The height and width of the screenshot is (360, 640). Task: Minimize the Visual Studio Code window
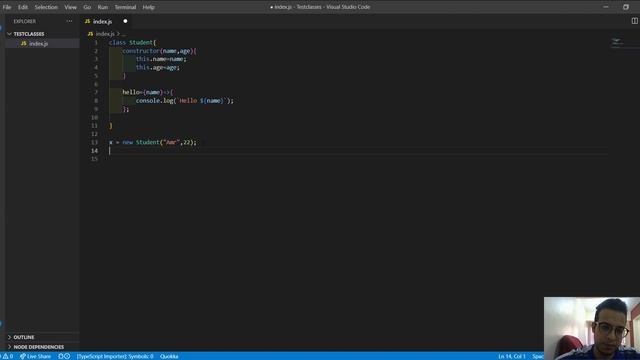pyautogui.click(x=606, y=7)
